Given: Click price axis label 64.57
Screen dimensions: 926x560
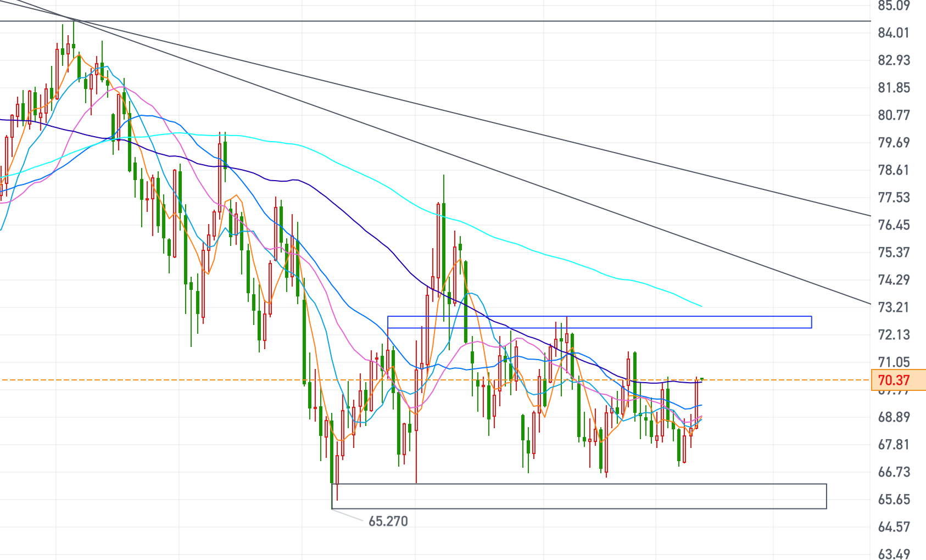Looking at the screenshot, I should [894, 527].
